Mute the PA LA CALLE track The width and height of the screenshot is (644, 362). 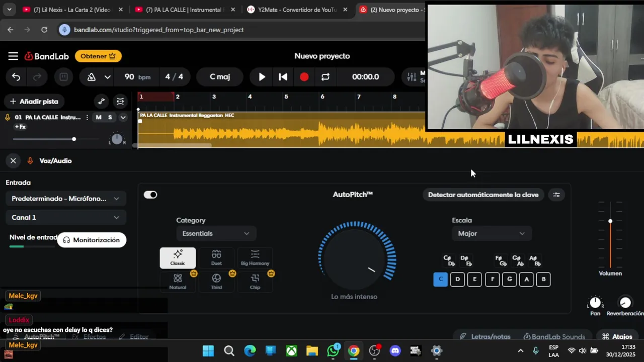click(99, 117)
